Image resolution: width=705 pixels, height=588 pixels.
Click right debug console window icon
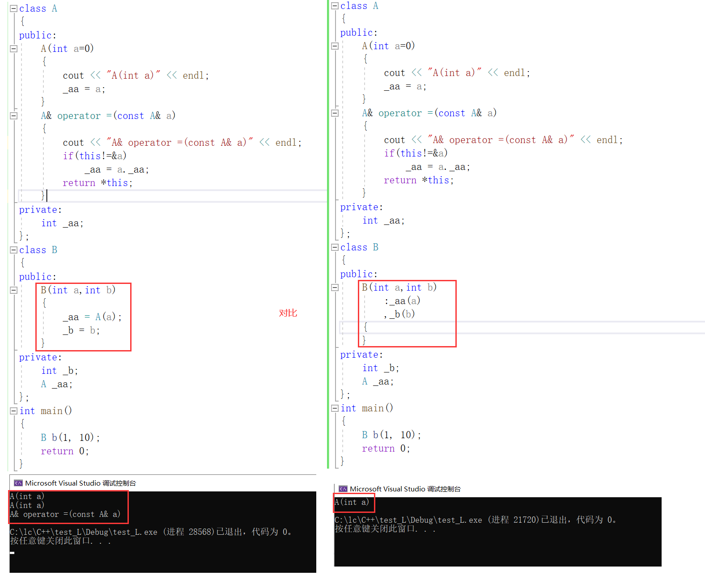pos(343,489)
